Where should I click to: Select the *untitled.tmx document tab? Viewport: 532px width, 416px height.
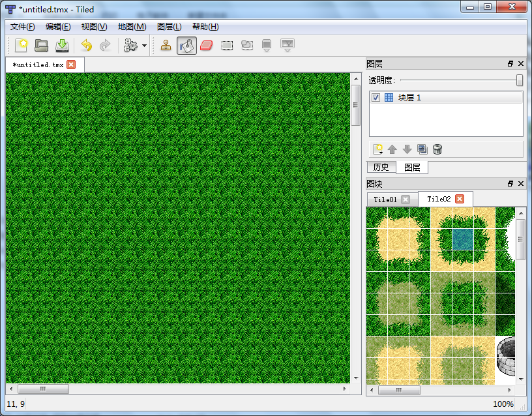tap(45, 65)
